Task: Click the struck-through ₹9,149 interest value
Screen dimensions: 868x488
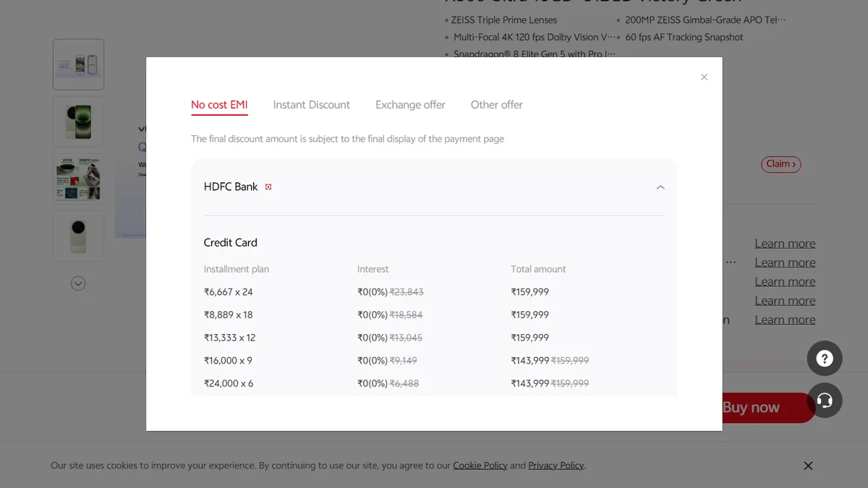Action: click(x=404, y=360)
